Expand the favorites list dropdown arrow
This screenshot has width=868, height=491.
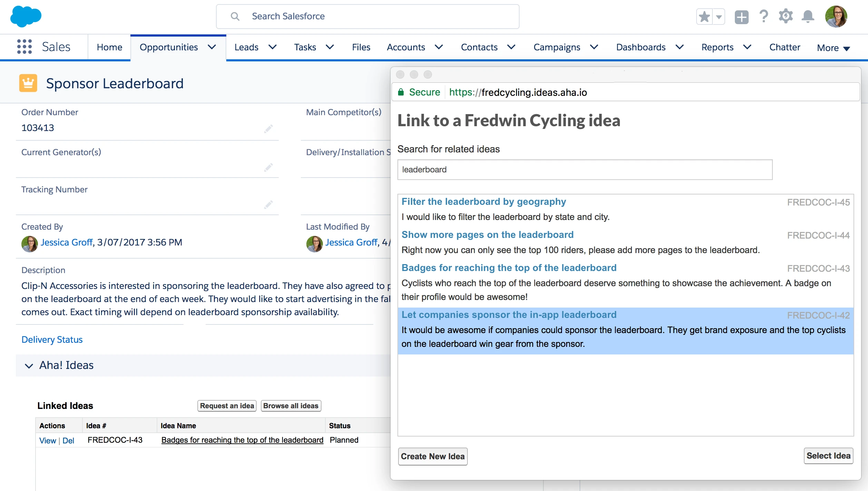coord(719,17)
